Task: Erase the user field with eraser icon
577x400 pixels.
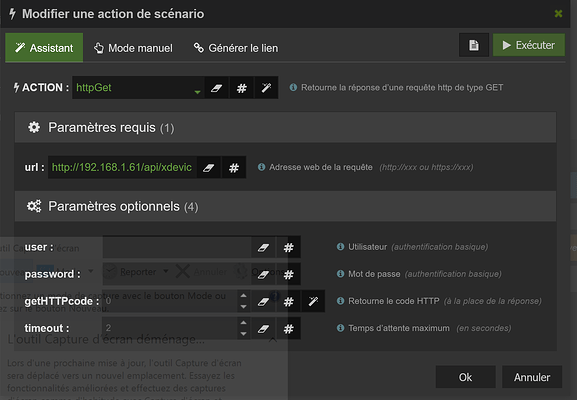Action: pos(263,247)
